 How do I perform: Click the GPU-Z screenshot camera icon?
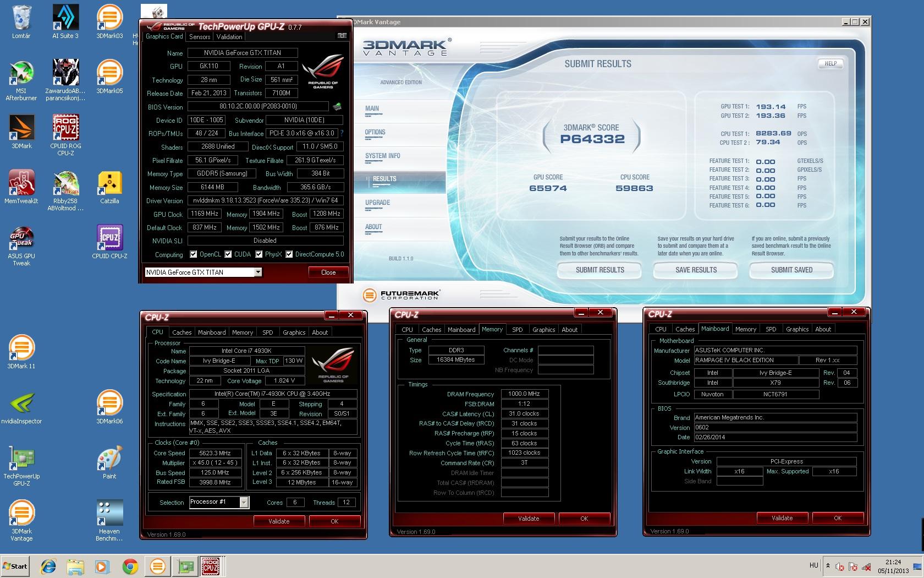(342, 36)
